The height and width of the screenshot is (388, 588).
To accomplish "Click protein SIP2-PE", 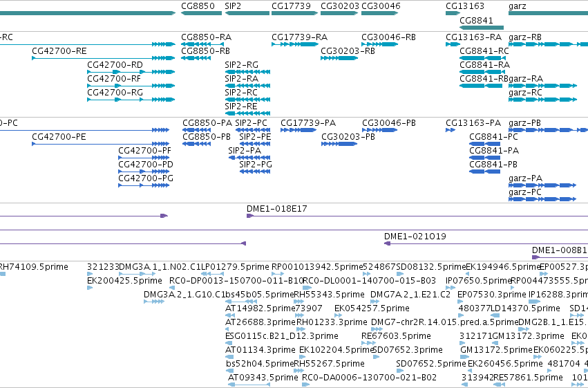I will pos(255,144).
